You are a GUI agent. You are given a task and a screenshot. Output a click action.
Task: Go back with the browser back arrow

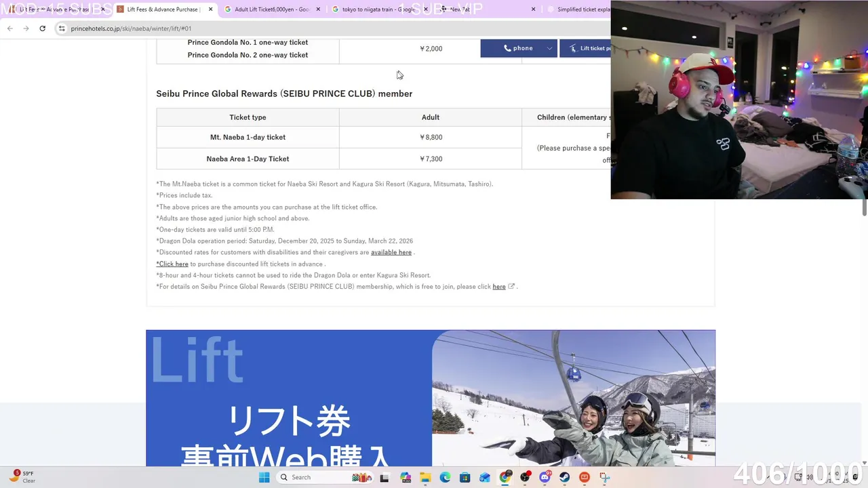[9, 28]
